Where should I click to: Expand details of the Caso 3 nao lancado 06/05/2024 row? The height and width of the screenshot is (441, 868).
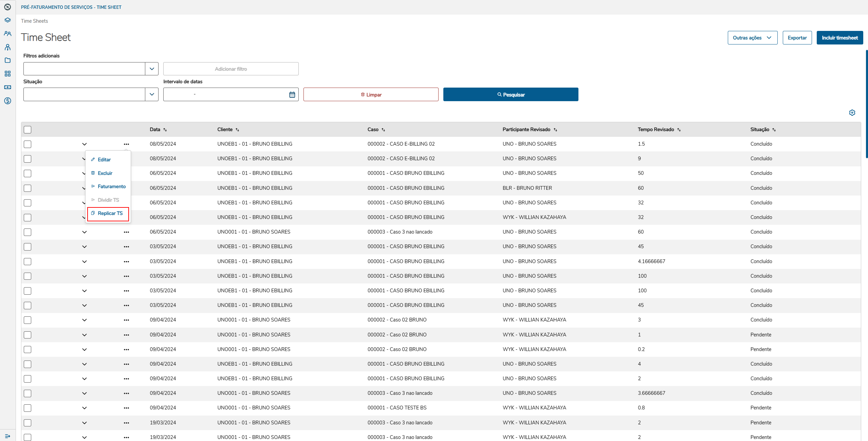(85, 232)
